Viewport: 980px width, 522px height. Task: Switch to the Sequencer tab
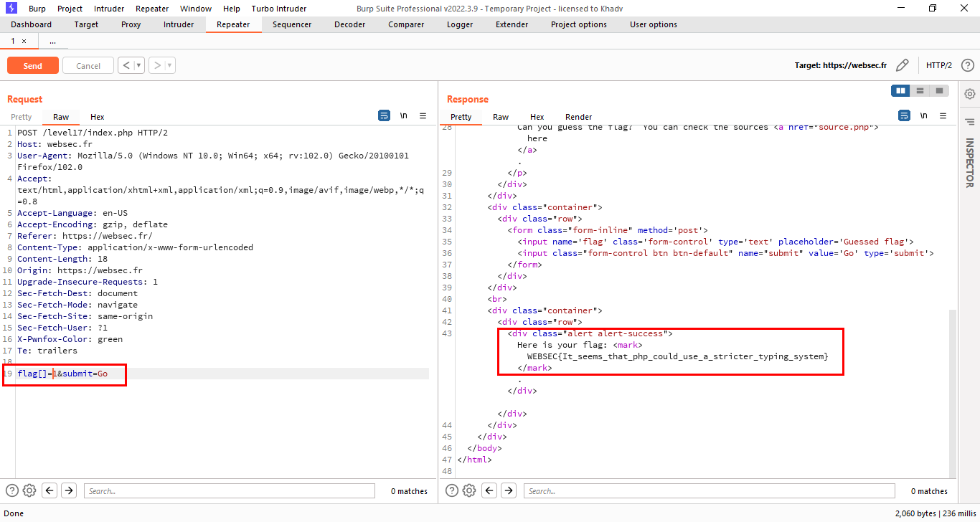292,24
